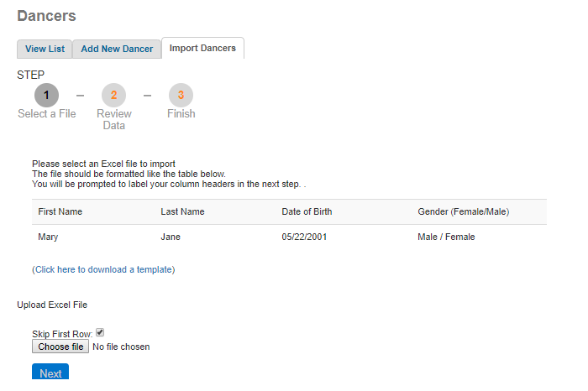Click the Finish step label
Screen dimensions: 588x391
tap(181, 113)
